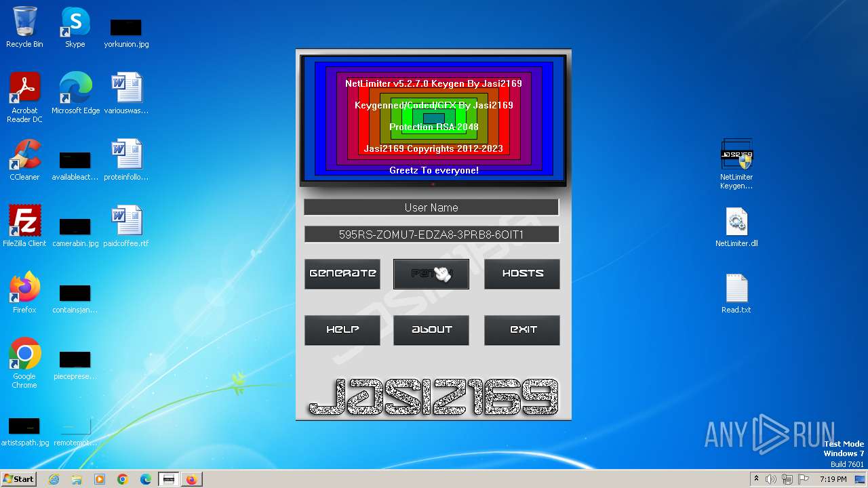Image resolution: width=868 pixels, height=488 pixels.
Task: Open Recycle Bin desktop icon
Action: (24, 27)
